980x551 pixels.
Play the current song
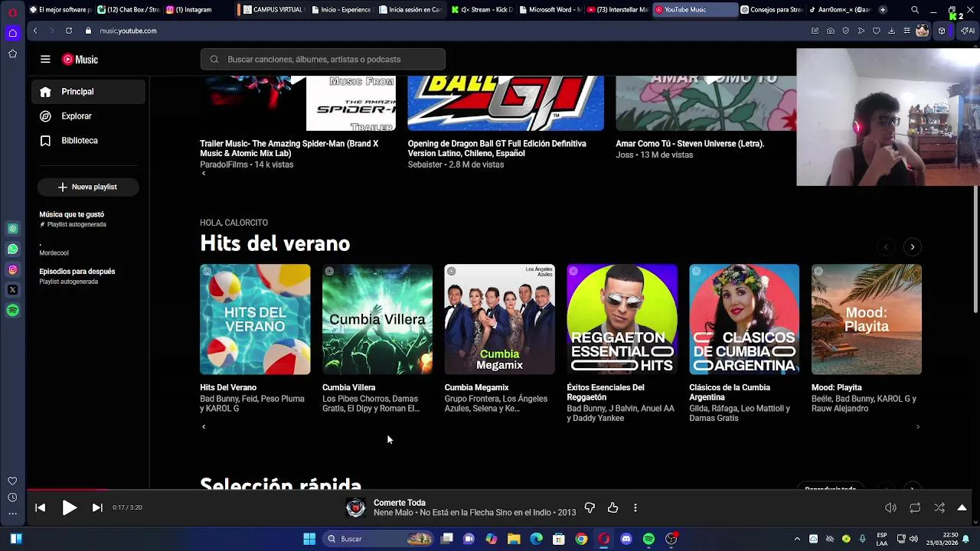pos(69,507)
